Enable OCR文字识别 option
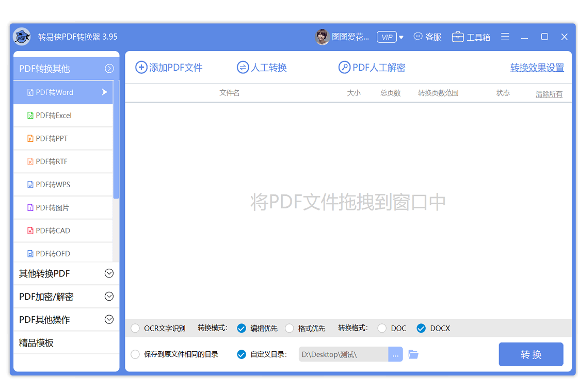This screenshot has height=392, width=578. (x=135, y=328)
